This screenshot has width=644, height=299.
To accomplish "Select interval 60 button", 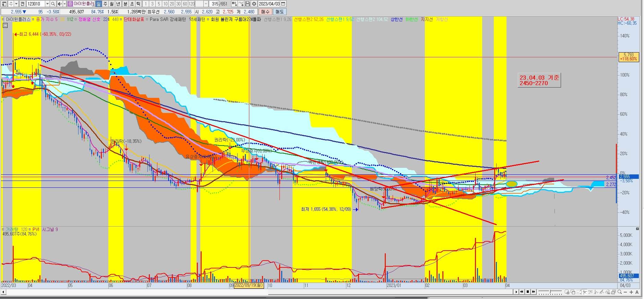I will [x=185, y=4].
